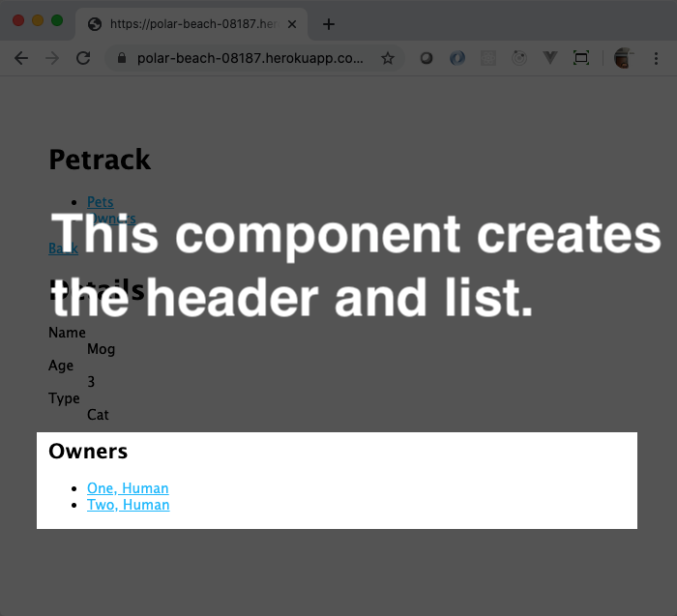This screenshot has height=616, width=677.
Task: Open the Pets navigation link
Action: (101, 202)
